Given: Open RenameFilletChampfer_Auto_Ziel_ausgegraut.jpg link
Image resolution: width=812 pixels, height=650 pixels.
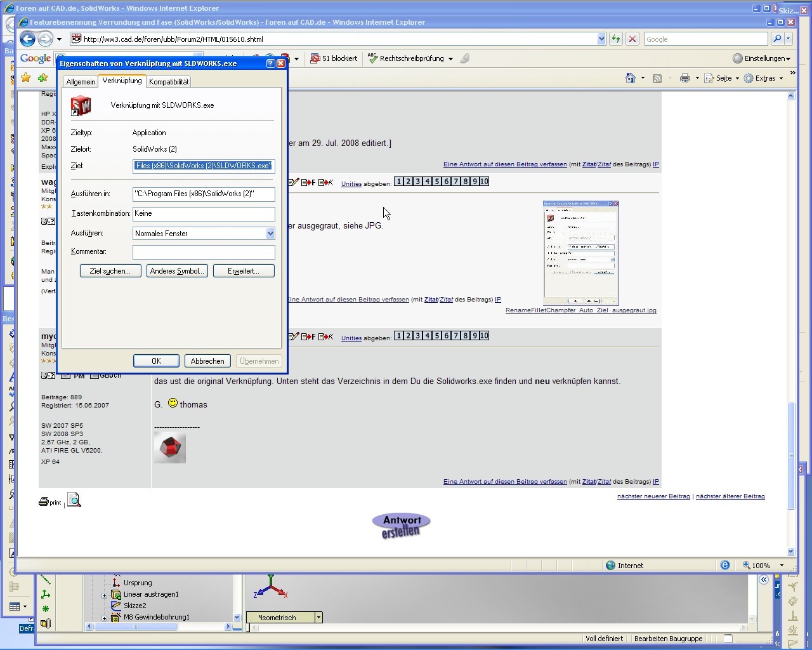Looking at the screenshot, I should pos(581,310).
